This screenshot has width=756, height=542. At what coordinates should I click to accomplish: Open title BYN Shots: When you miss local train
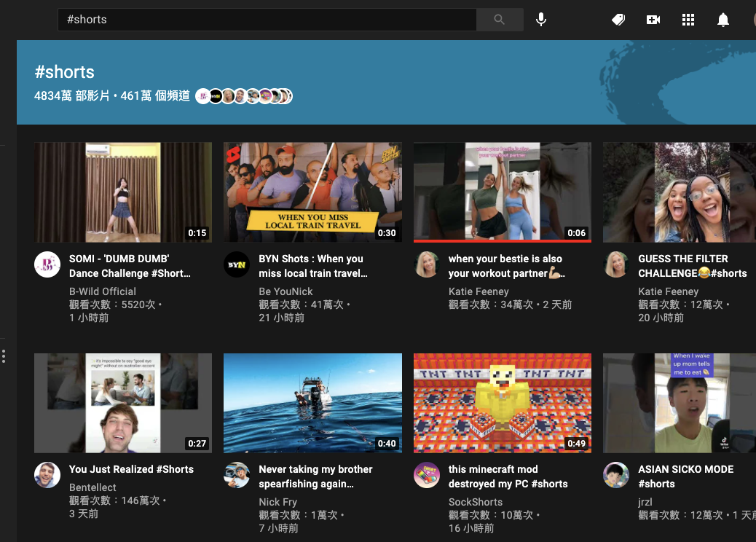click(x=313, y=266)
